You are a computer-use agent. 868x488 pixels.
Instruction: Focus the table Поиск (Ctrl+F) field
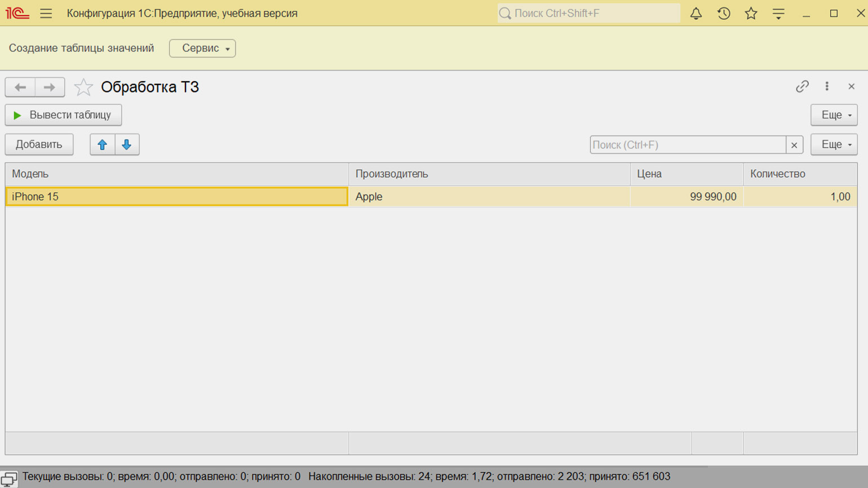688,145
